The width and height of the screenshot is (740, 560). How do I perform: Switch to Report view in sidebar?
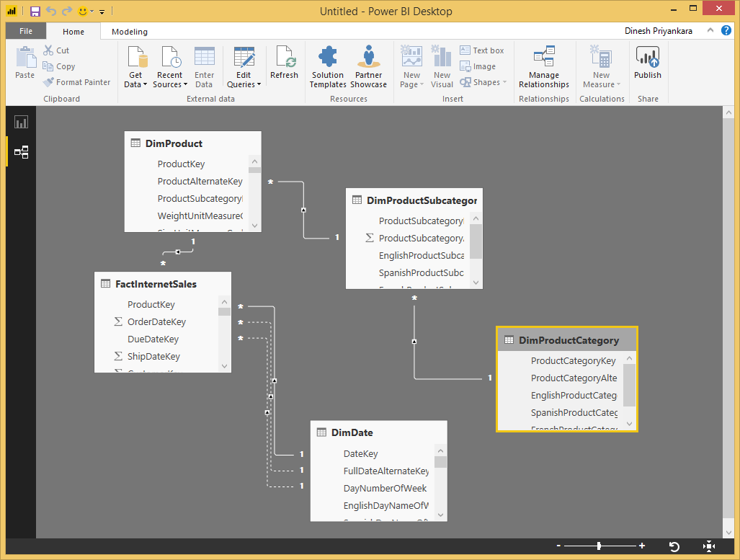[x=21, y=123]
